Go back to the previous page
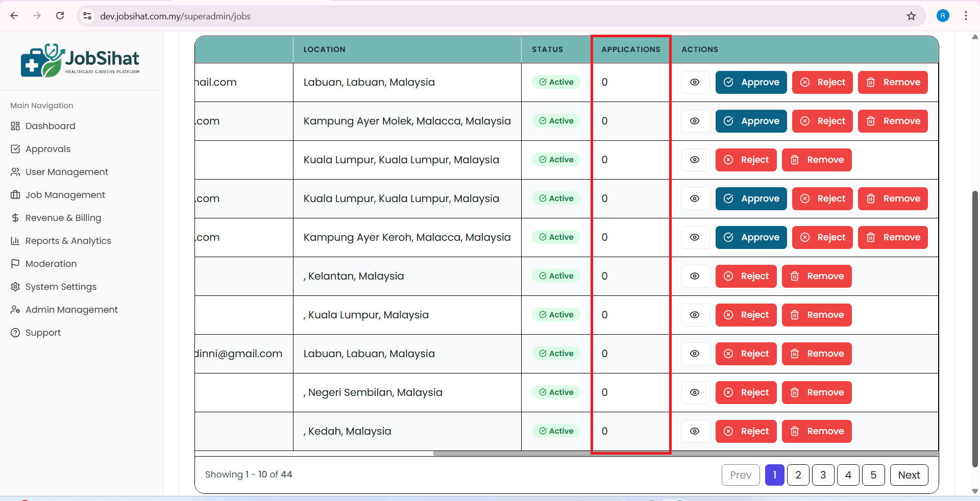980x501 pixels. click(14, 16)
